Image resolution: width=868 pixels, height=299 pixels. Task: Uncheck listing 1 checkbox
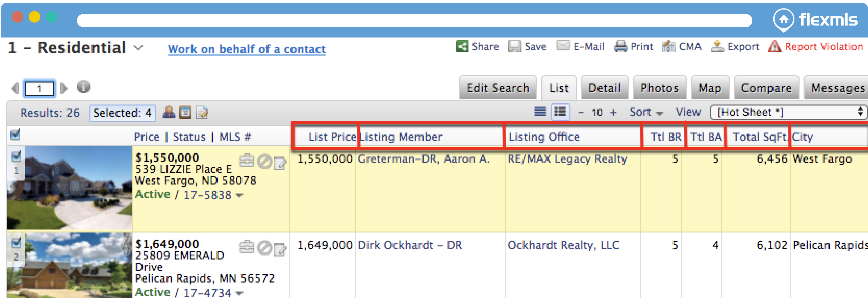click(x=16, y=156)
